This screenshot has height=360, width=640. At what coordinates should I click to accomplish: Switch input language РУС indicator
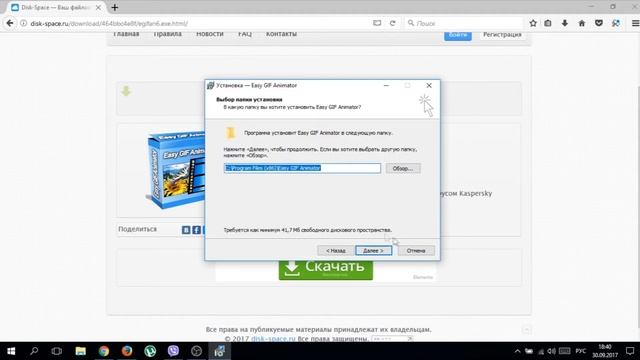tap(580, 351)
